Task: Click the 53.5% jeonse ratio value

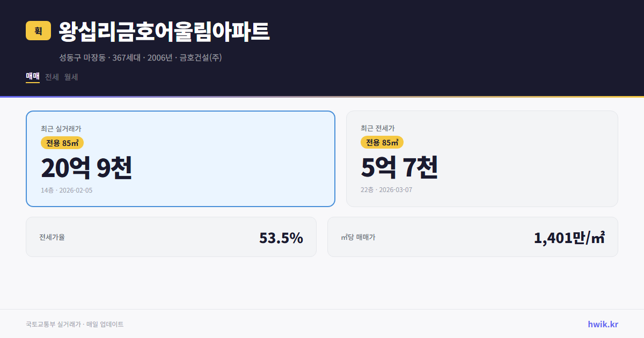Action: [281, 237]
